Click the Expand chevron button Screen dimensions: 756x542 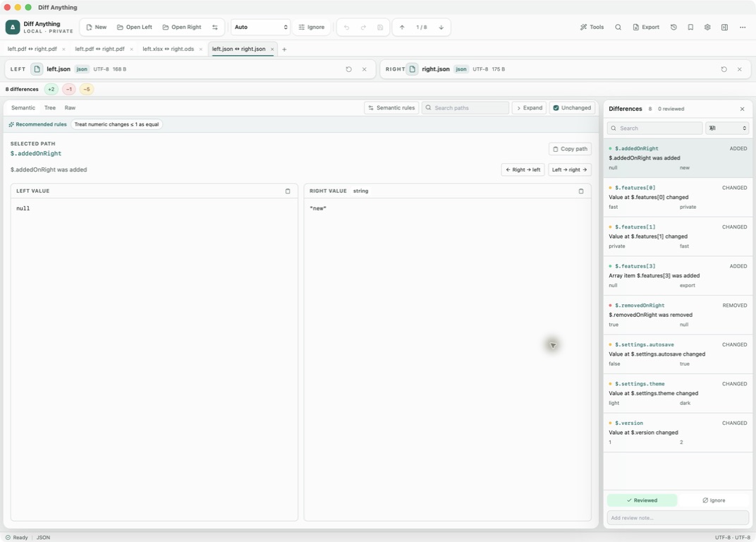pyautogui.click(x=529, y=108)
